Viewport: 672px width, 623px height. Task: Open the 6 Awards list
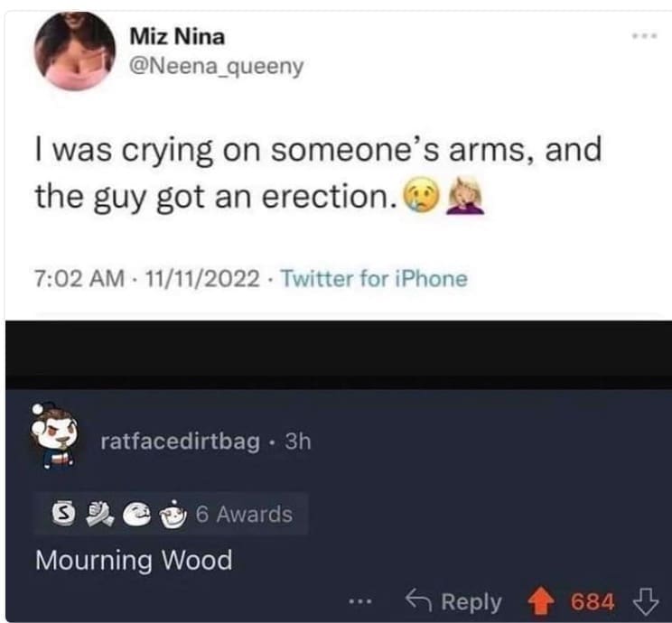[244, 514]
